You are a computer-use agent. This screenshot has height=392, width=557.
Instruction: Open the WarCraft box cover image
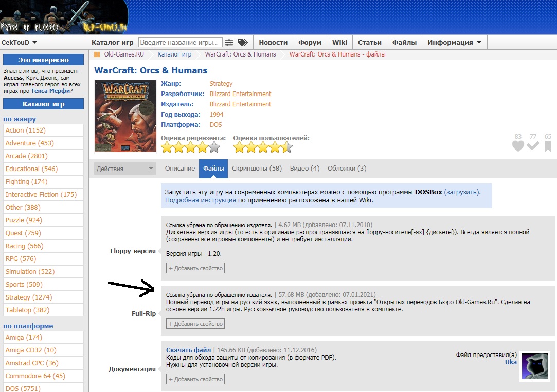tap(125, 116)
